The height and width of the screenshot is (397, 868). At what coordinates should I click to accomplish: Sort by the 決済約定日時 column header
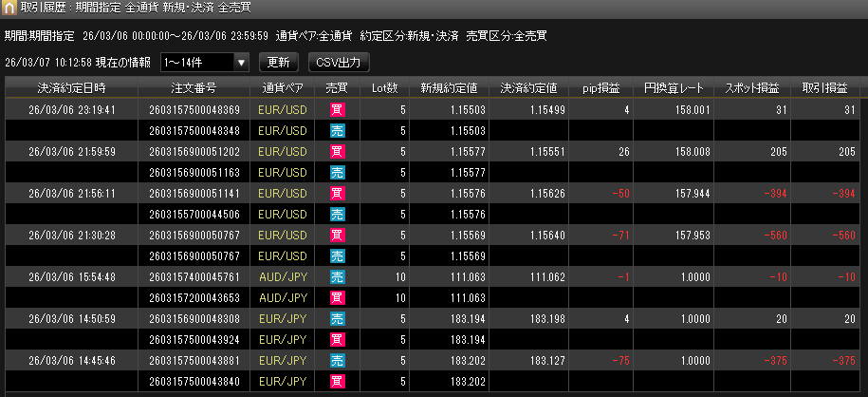pos(72,87)
